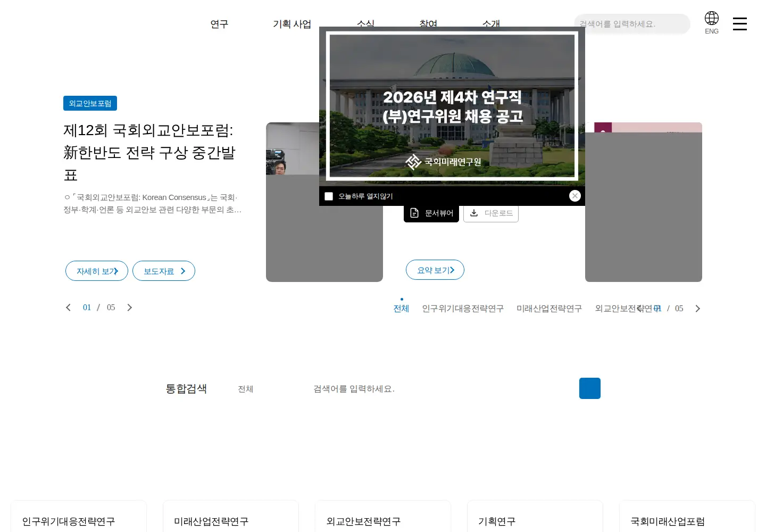Click the 외교안보포럼 category tag
This screenshot has width=766, height=532.
[90, 103]
